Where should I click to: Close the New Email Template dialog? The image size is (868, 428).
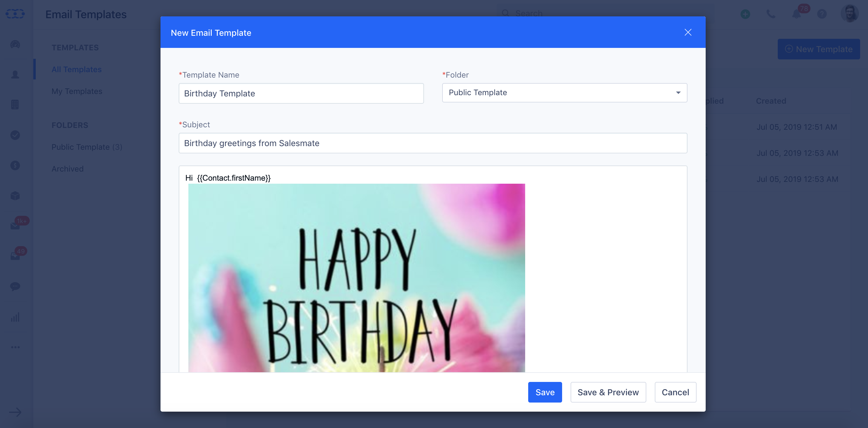tap(688, 32)
